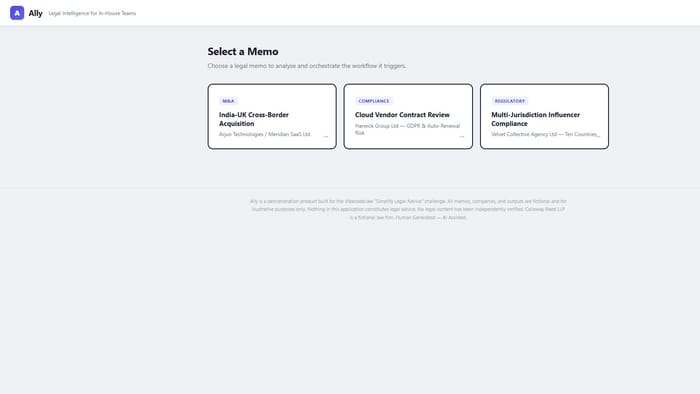Screen dimensions: 700x394
Task: Click the arrow icon on the Cloud Vendor Contract card
Action: [x=462, y=137]
